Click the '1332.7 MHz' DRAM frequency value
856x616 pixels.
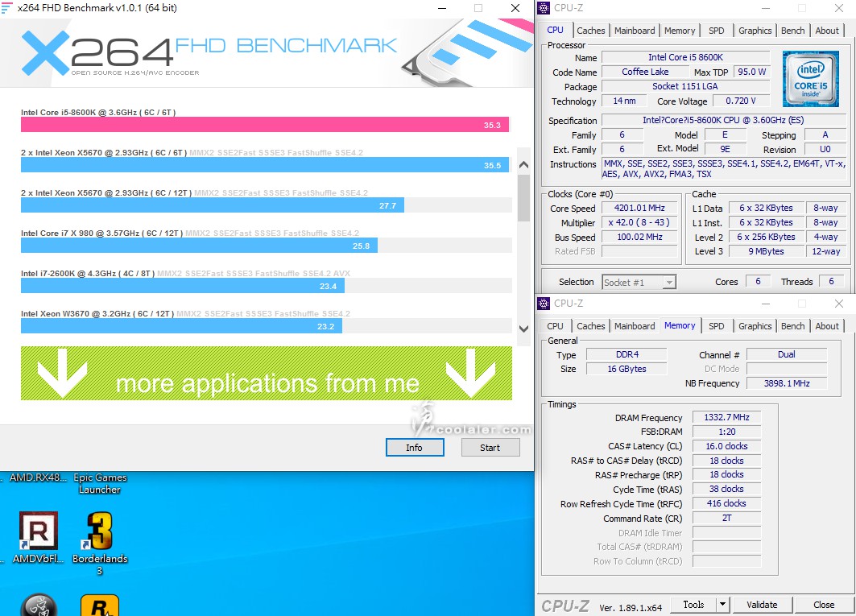[x=726, y=417]
